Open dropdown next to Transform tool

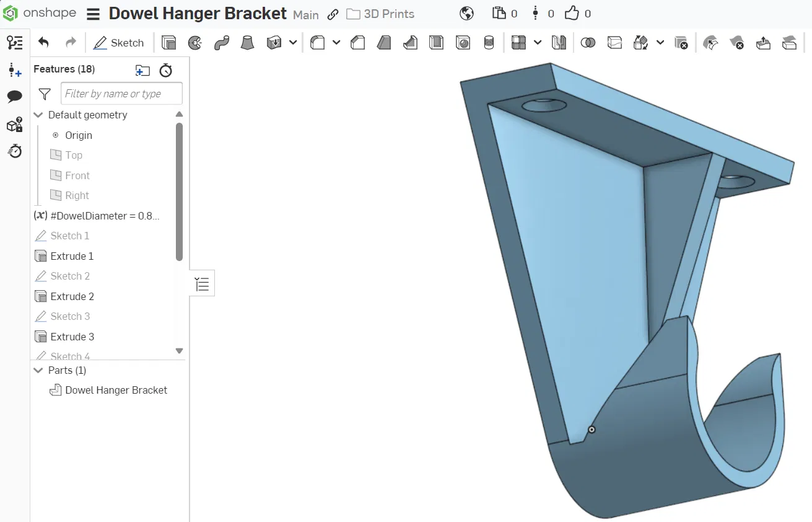(660, 43)
